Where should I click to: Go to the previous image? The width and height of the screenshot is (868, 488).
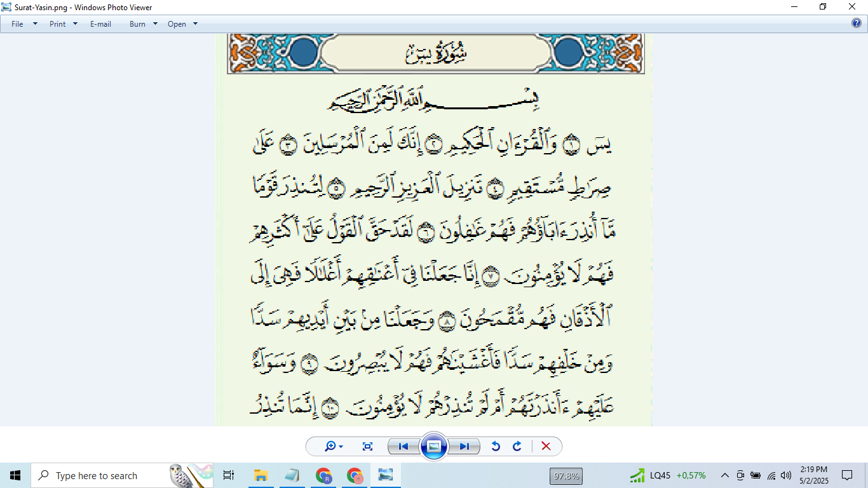403,447
